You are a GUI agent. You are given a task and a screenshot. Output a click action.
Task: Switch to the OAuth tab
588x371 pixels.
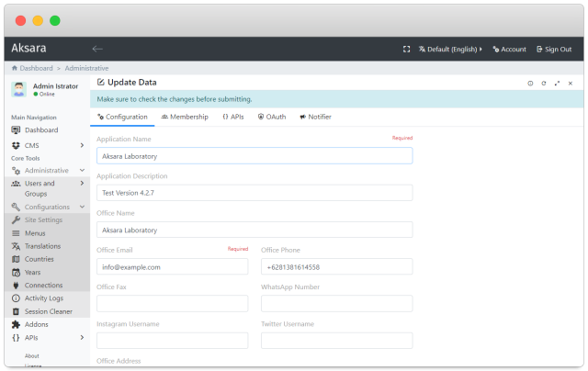coord(272,117)
